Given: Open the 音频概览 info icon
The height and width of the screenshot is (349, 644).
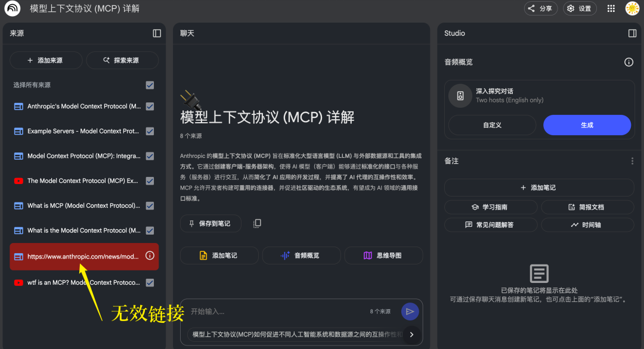Looking at the screenshot, I should pyautogui.click(x=629, y=63).
